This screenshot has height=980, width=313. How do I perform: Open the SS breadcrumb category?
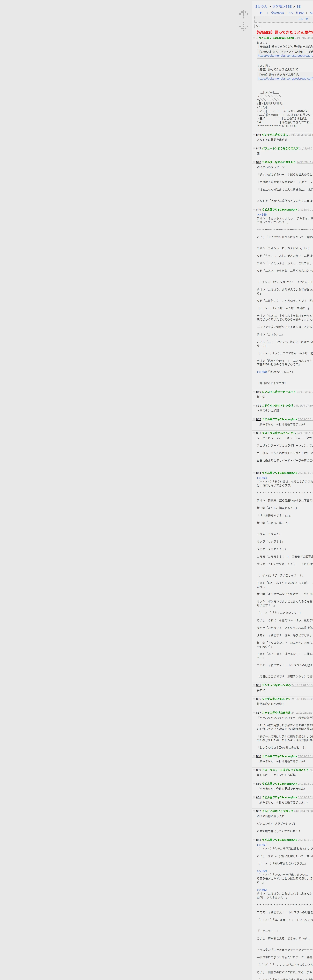(x=298, y=7)
